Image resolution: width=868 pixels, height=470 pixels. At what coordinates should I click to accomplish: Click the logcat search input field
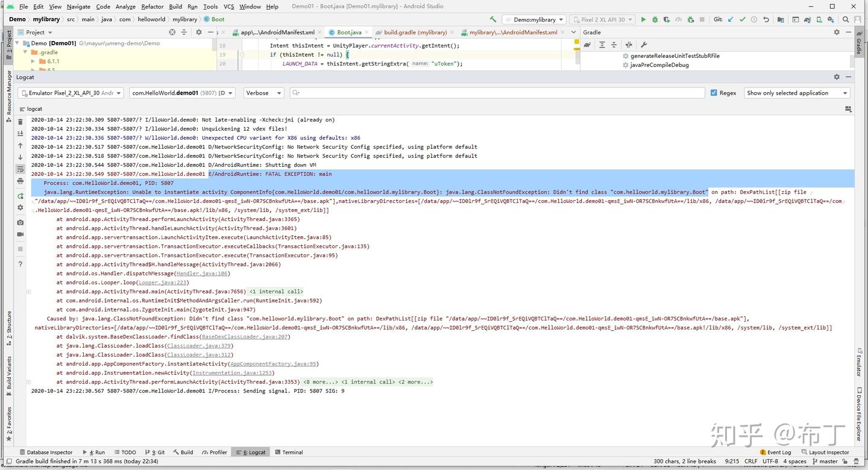[497, 93]
